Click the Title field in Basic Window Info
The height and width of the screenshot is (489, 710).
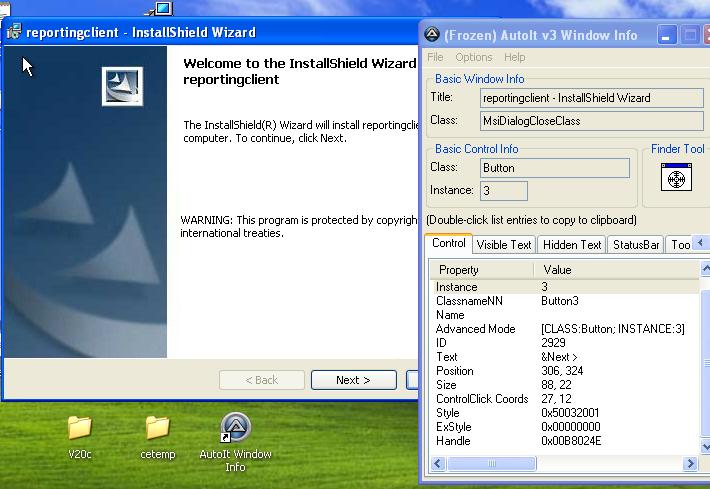(x=592, y=98)
